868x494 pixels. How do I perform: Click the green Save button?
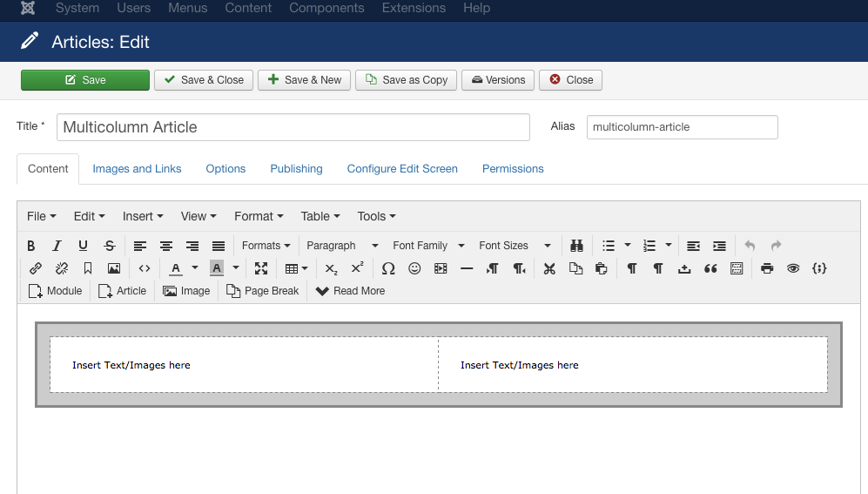click(x=85, y=80)
